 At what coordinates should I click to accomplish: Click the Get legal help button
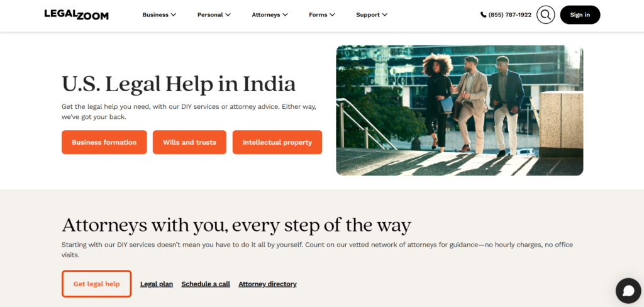coord(96,284)
